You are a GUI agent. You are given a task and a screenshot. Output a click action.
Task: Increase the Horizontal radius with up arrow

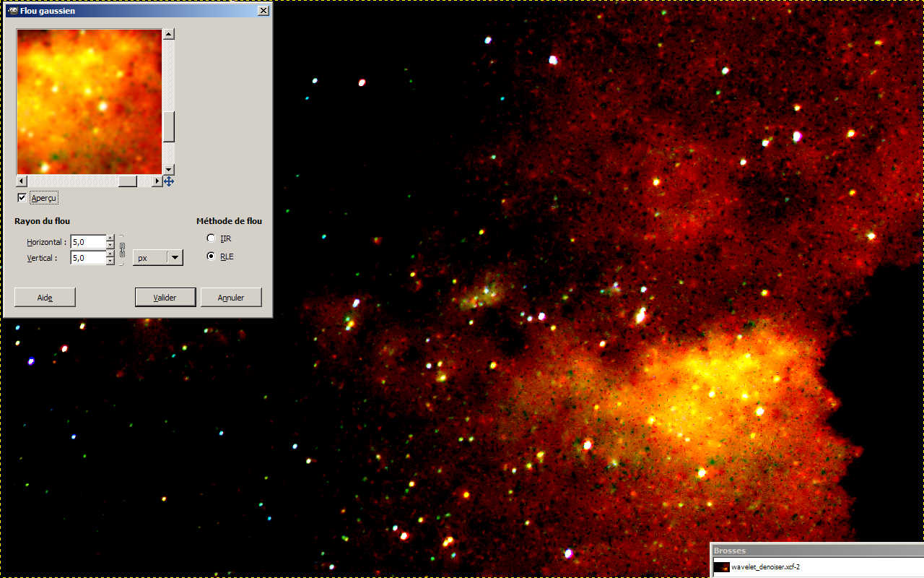coord(110,238)
